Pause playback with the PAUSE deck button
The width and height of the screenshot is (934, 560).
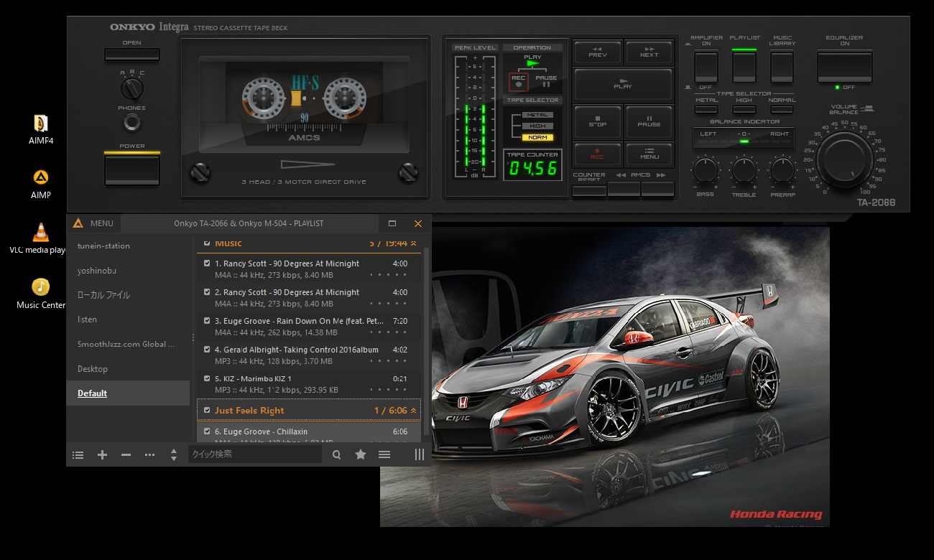coord(649,122)
